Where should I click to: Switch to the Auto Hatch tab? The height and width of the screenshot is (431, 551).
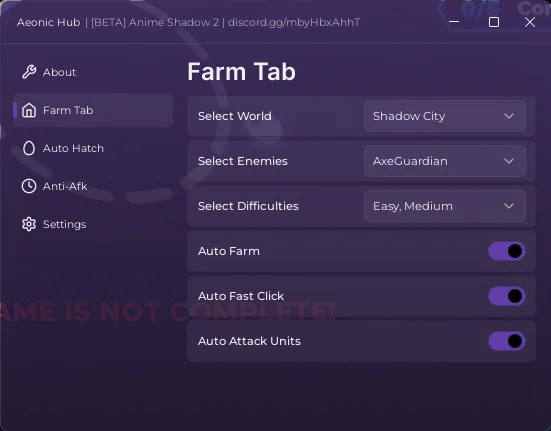73,148
